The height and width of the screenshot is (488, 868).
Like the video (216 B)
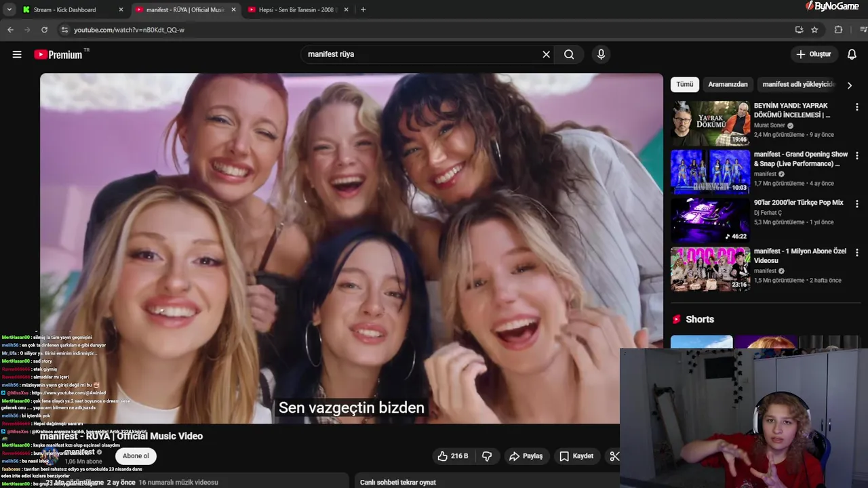pyautogui.click(x=453, y=456)
